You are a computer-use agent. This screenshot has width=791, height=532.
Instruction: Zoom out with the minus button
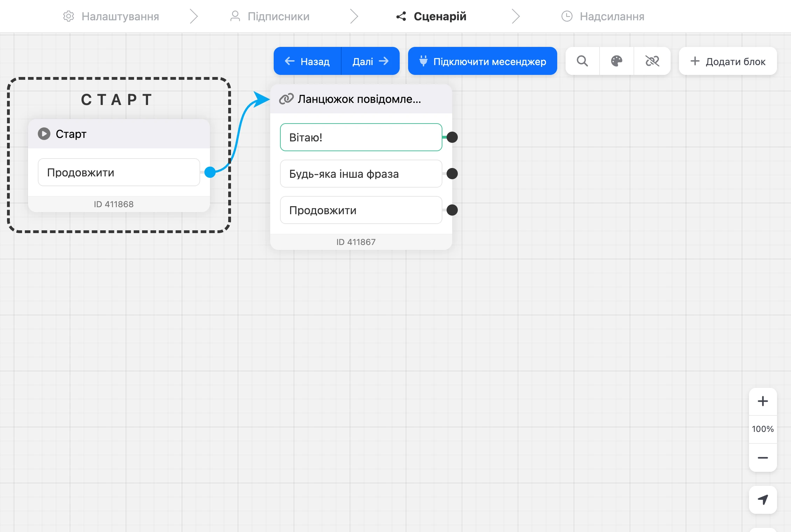point(763,458)
